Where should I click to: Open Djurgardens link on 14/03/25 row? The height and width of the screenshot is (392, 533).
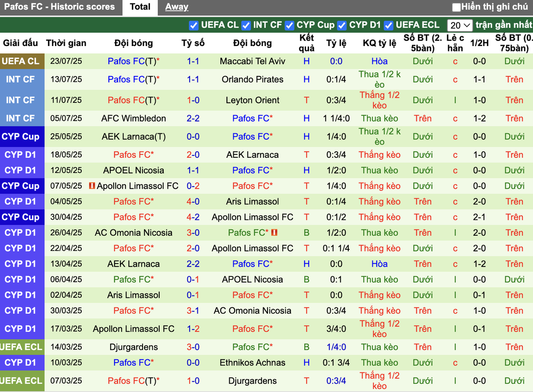[x=134, y=347]
